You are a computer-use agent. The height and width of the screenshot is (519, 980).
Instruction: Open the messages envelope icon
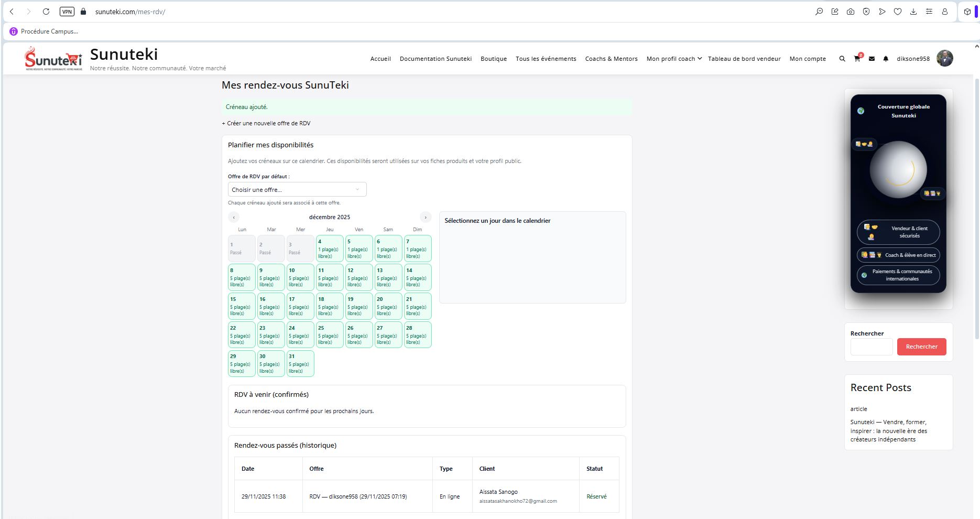[872, 59]
